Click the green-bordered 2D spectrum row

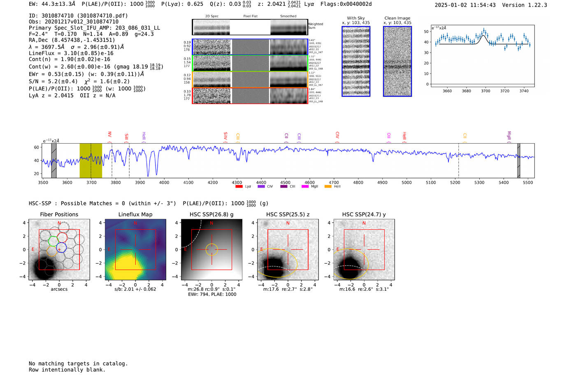[250, 63]
